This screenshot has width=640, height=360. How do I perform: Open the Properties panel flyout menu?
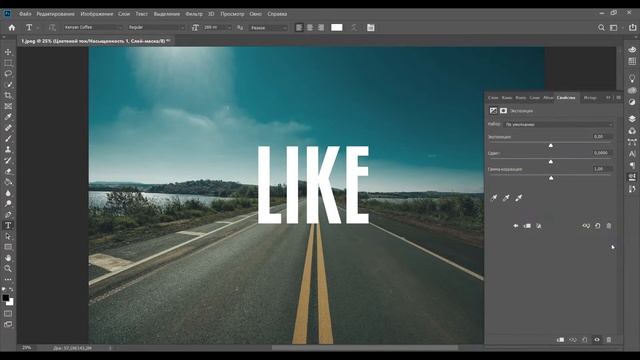point(619,98)
